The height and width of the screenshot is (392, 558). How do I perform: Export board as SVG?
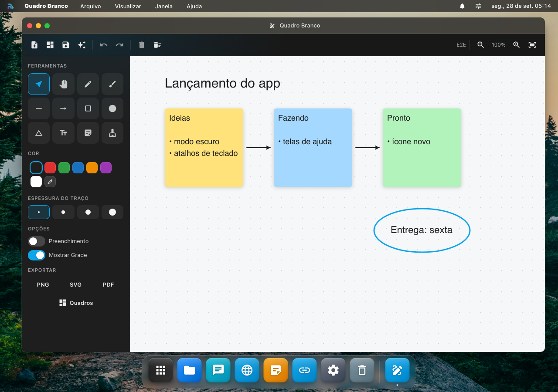(x=76, y=285)
